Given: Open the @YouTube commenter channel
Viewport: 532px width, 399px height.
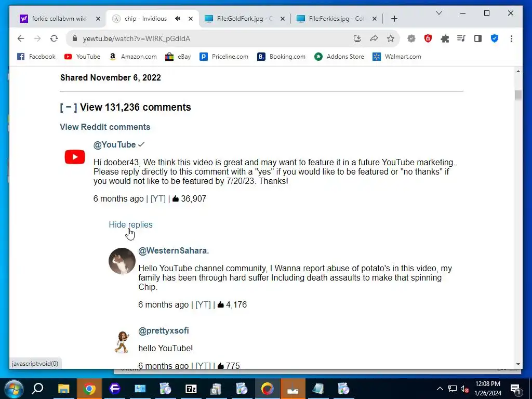Looking at the screenshot, I should tap(114, 144).
